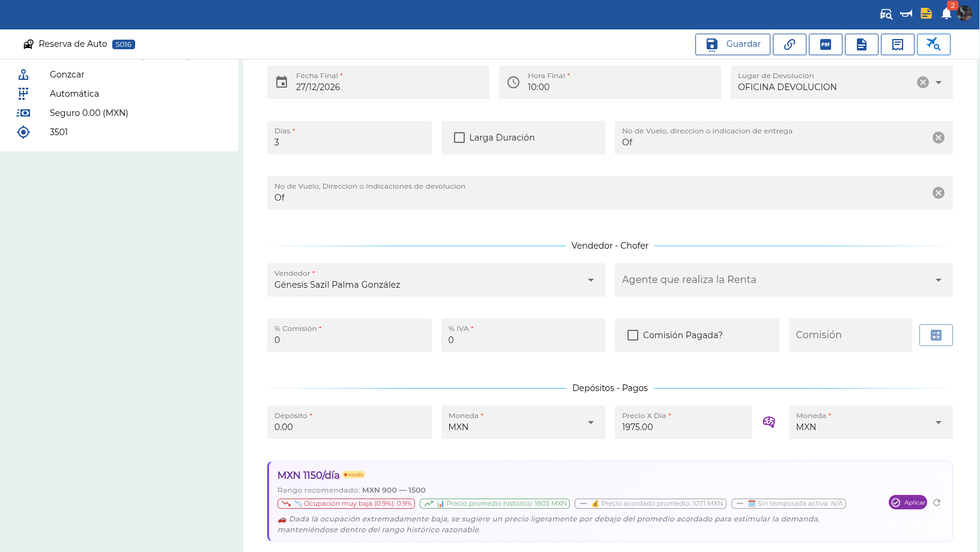The image size is (980, 552).
Task: Expand the Lugar de Devolución dropdown arrow
Action: (939, 82)
